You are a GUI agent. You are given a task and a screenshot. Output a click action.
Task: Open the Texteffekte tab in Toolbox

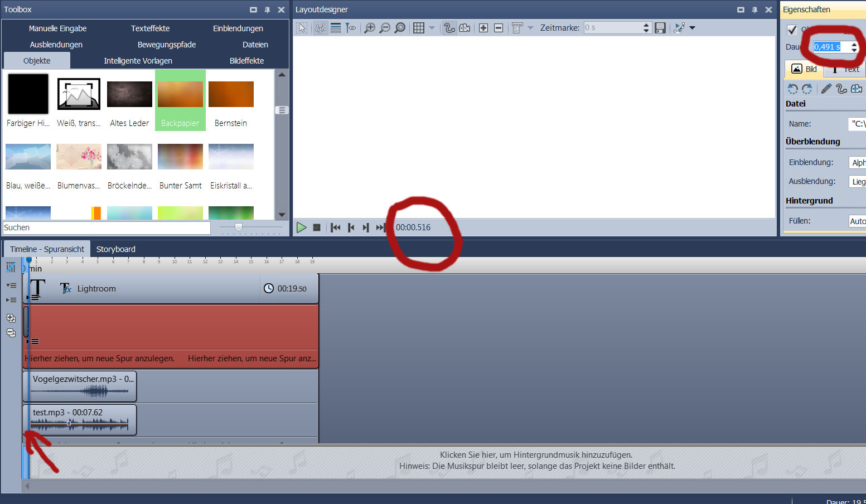150,28
